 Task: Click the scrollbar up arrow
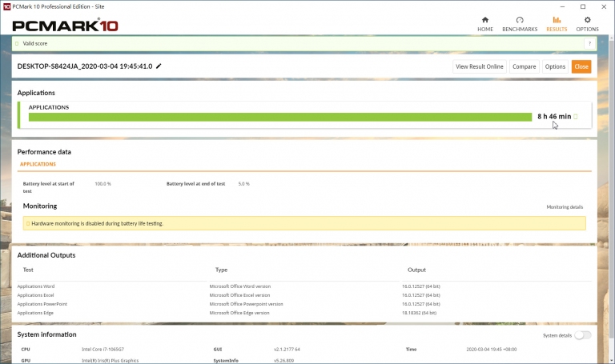point(611,38)
